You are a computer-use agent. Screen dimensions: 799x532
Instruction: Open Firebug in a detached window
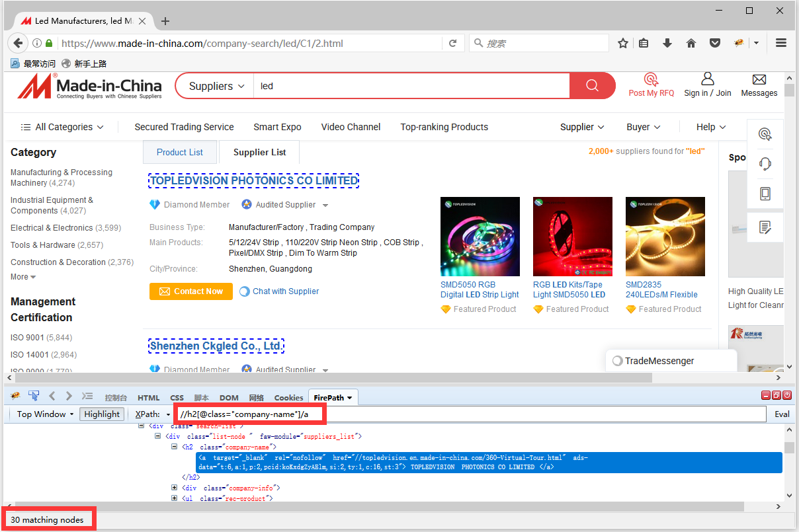[777, 396]
